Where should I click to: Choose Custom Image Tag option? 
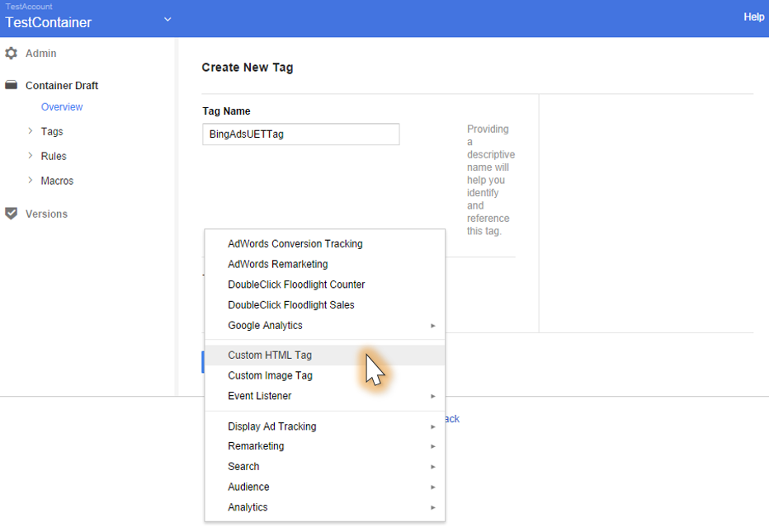coord(324,375)
